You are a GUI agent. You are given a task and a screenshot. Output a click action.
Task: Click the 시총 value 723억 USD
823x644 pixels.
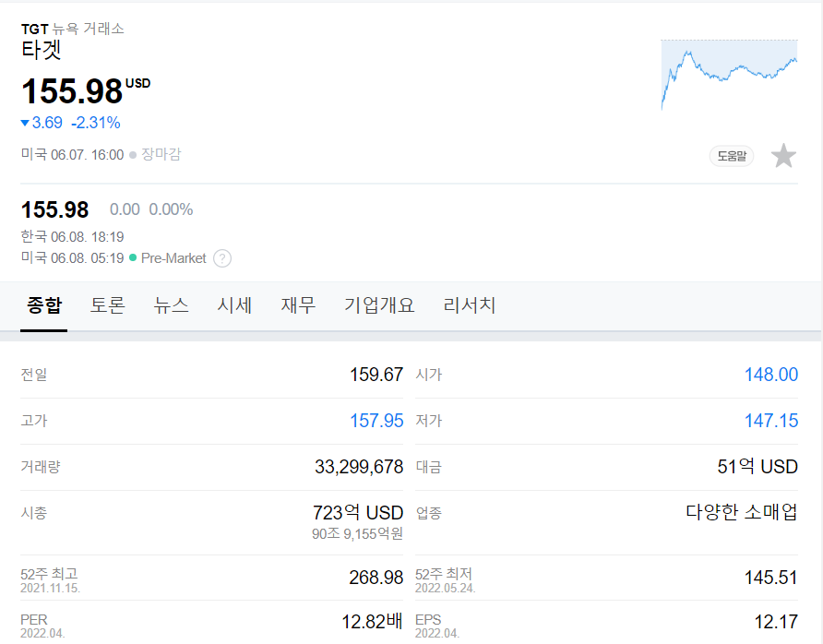click(358, 512)
